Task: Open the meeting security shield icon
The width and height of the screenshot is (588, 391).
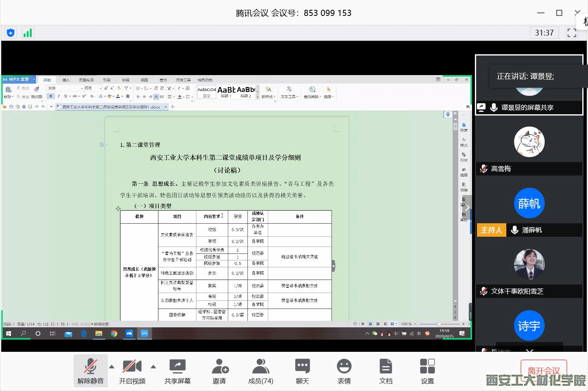Action: pyautogui.click(x=11, y=33)
